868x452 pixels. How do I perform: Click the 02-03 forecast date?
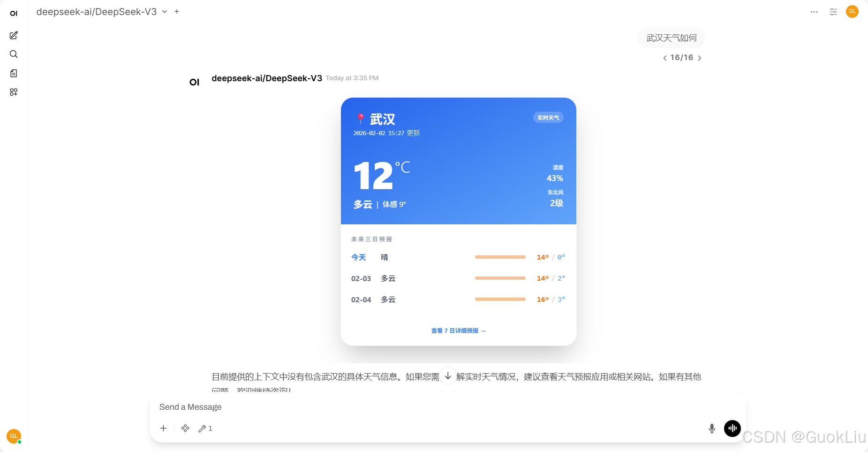point(361,278)
